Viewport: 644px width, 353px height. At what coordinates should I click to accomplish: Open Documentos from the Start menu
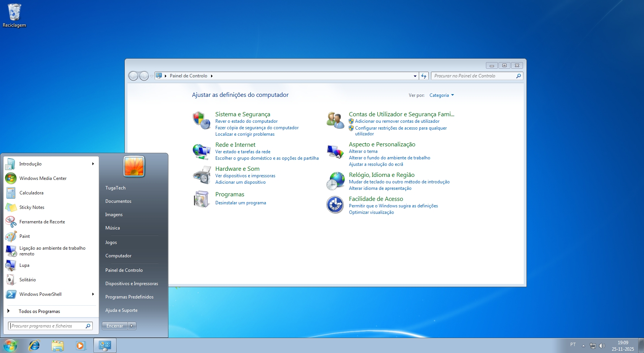[118, 201]
